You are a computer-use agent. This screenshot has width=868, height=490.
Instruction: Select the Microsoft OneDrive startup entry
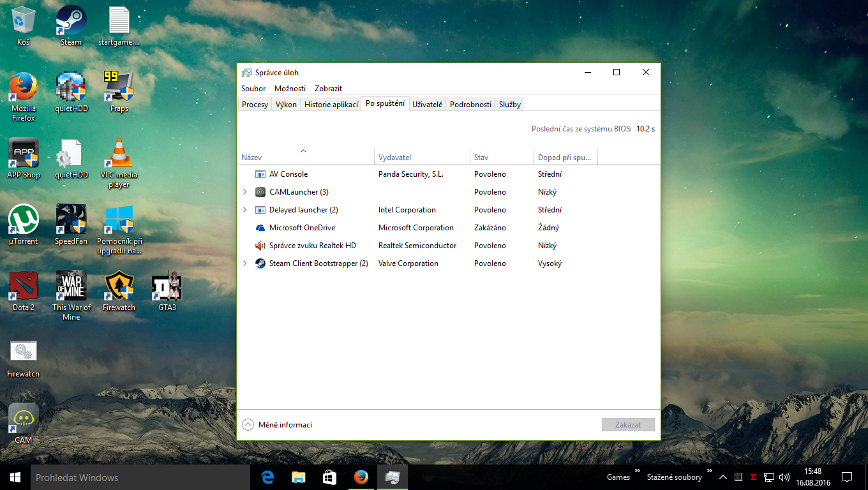pos(302,228)
